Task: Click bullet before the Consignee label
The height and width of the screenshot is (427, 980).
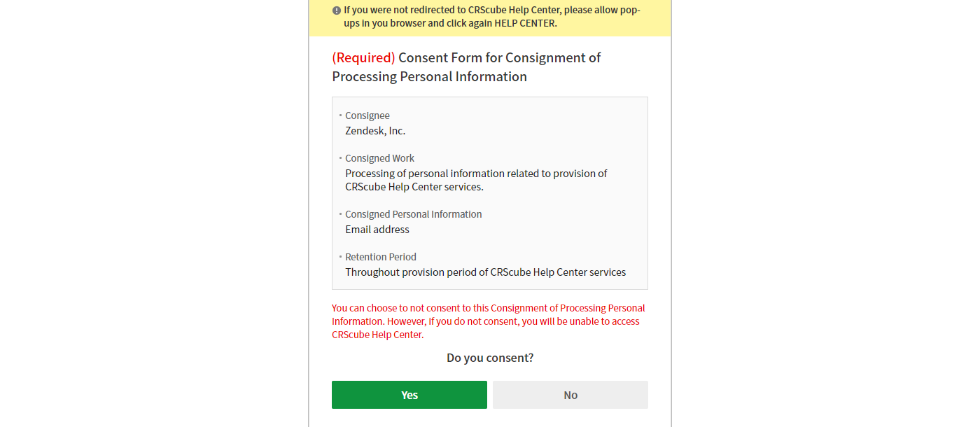Action: pyautogui.click(x=340, y=115)
